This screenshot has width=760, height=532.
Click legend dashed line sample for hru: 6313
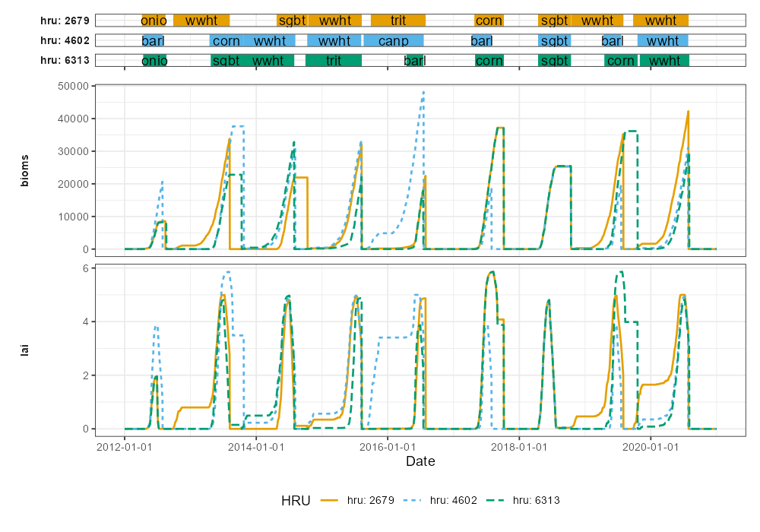496,500
